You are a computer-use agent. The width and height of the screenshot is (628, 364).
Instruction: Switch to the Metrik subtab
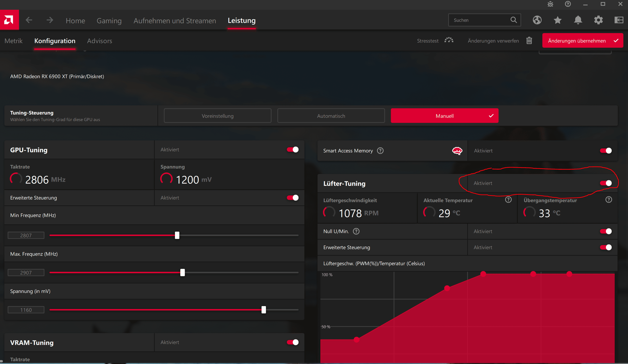click(13, 41)
